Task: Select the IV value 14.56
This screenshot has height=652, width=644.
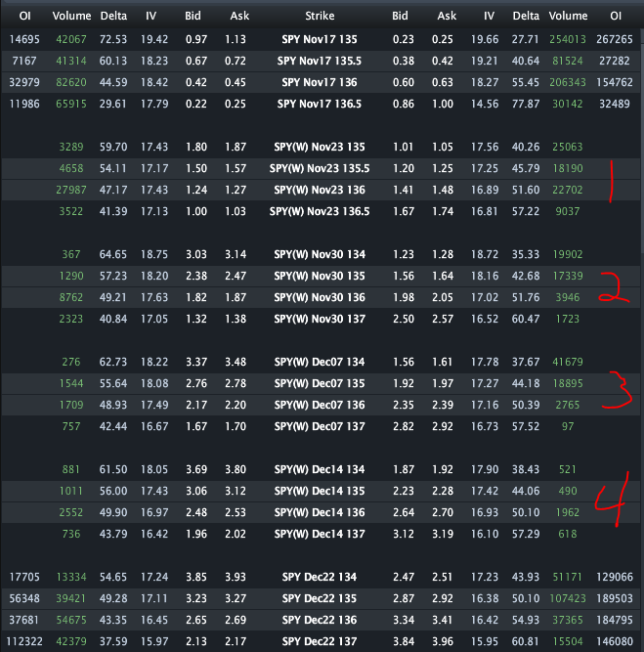Action: (x=485, y=104)
